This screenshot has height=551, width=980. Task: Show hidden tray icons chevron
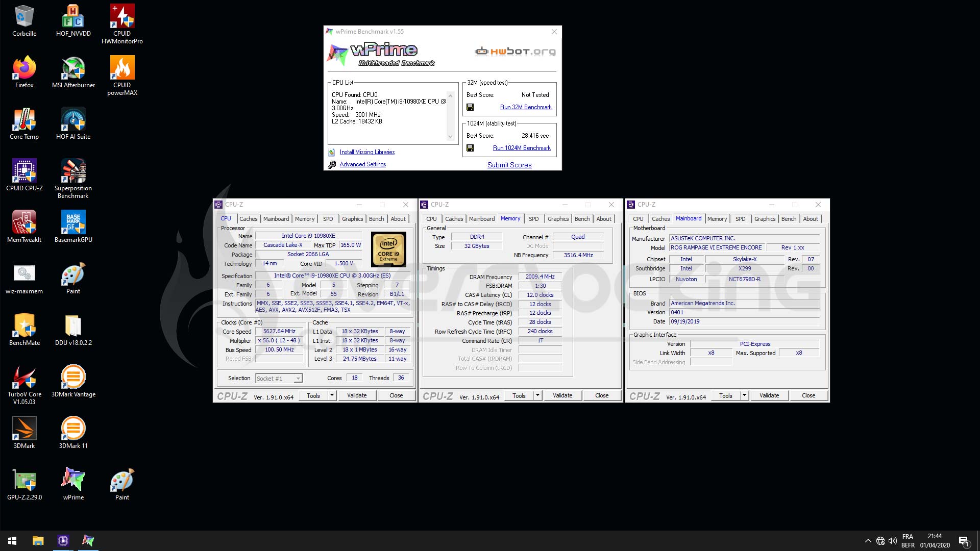pos(868,541)
